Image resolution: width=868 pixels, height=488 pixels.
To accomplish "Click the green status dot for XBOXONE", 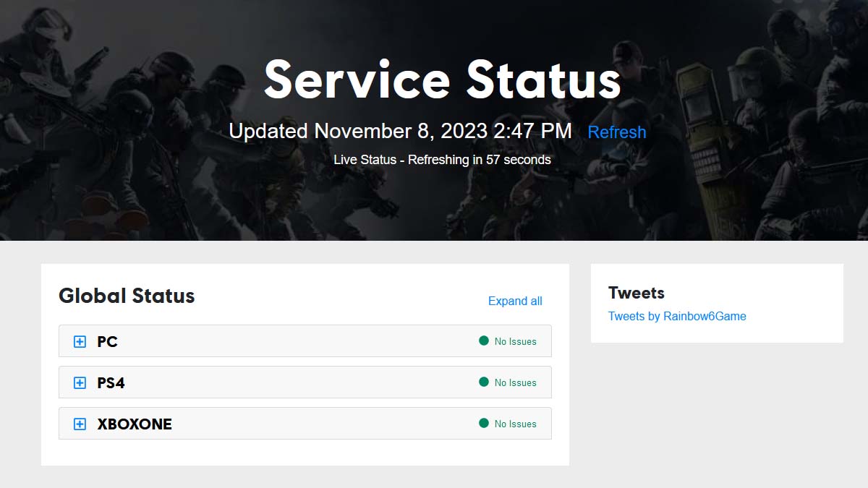I will (x=484, y=423).
